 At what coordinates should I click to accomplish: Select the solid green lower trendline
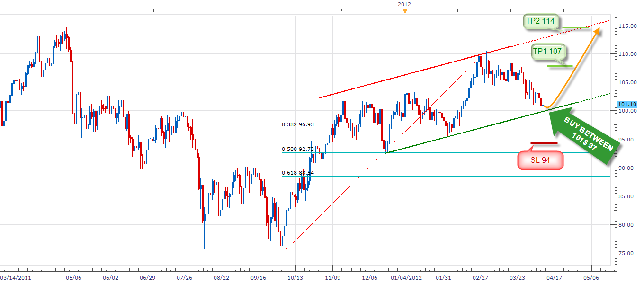point(482,127)
